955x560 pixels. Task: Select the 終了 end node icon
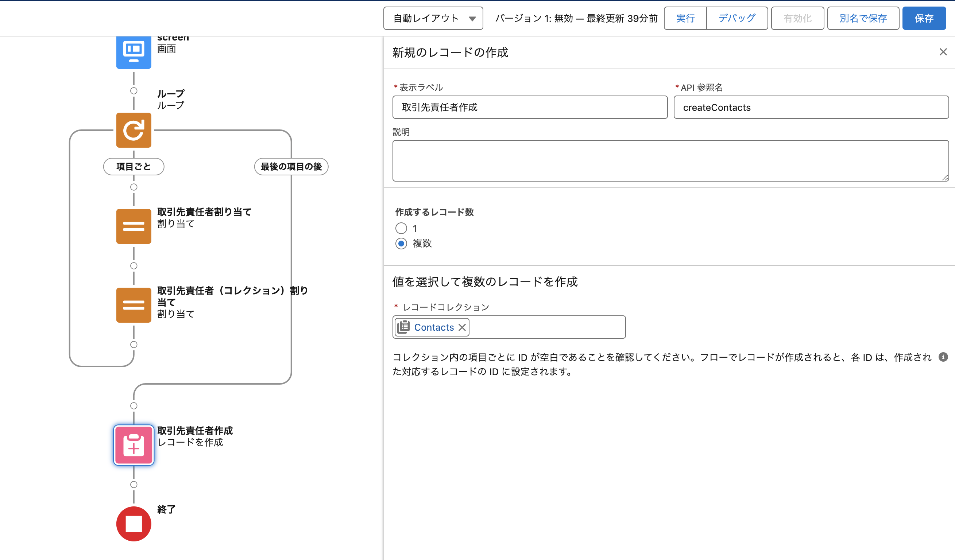(134, 524)
